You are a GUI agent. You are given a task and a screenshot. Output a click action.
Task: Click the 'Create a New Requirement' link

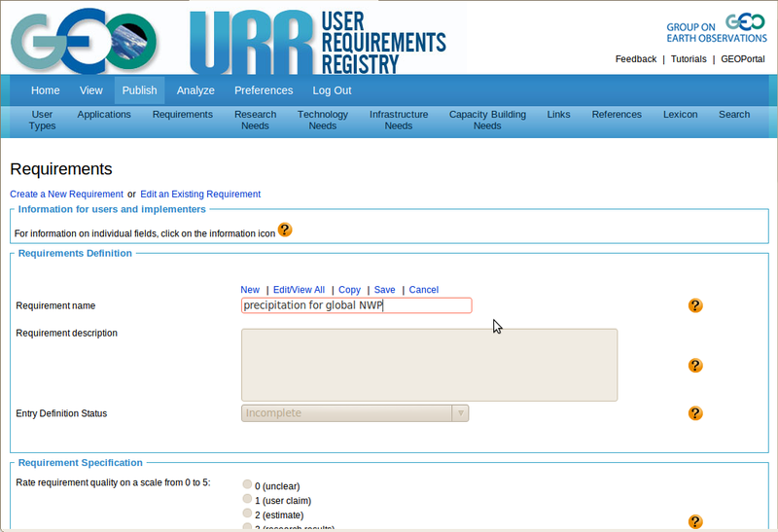point(66,195)
